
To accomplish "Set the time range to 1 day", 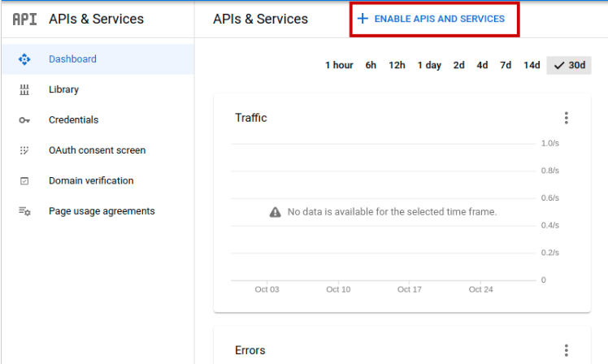I will tap(429, 65).
